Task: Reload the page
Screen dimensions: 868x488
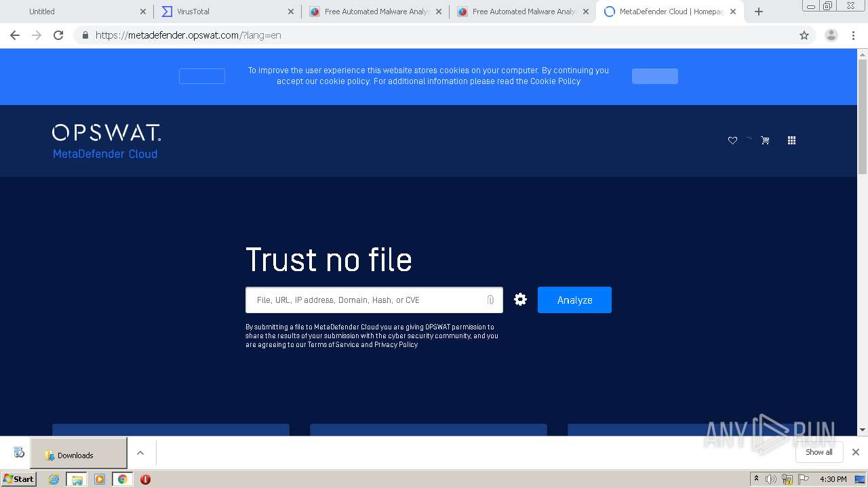Action: (x=58, y=35)
